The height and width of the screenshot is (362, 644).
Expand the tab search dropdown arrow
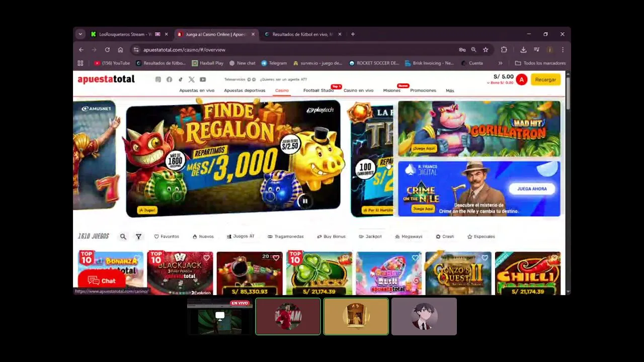click(x=80, y=34)
